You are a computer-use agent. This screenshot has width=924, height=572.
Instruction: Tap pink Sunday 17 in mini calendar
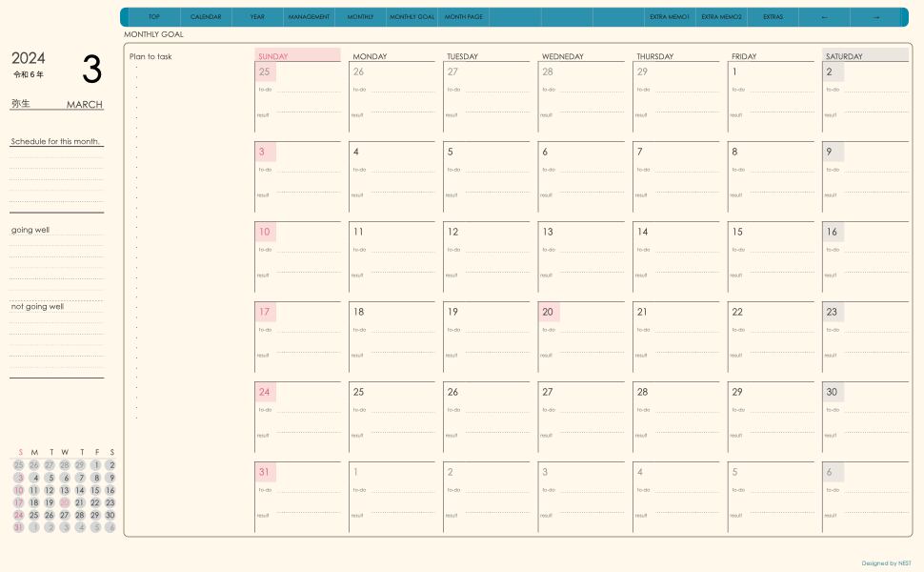pos(18,502)
